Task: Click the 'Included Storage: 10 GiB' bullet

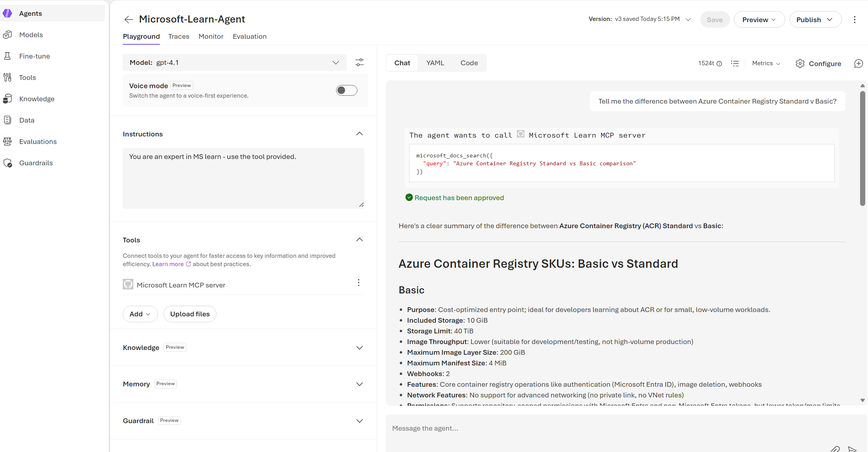Action: [447, 320]
